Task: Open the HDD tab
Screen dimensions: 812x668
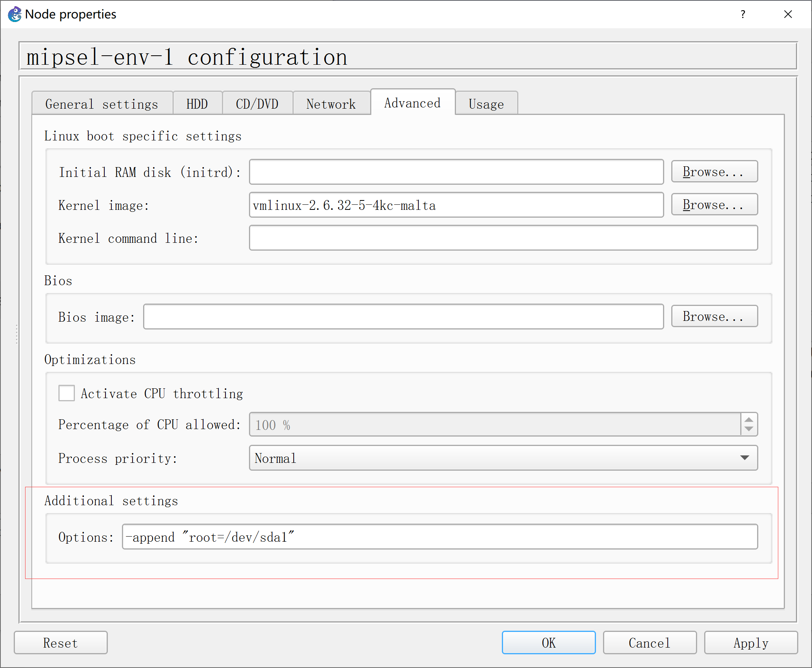Action: click(197, 104)
